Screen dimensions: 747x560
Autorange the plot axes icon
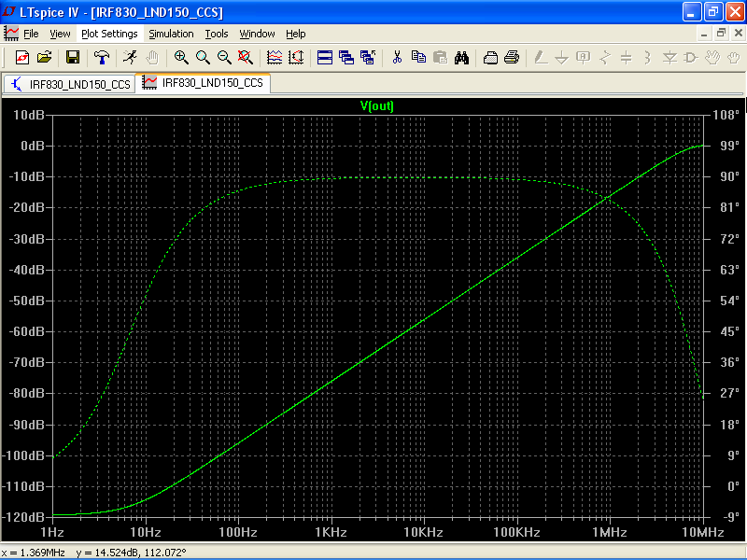click(296, 58)
